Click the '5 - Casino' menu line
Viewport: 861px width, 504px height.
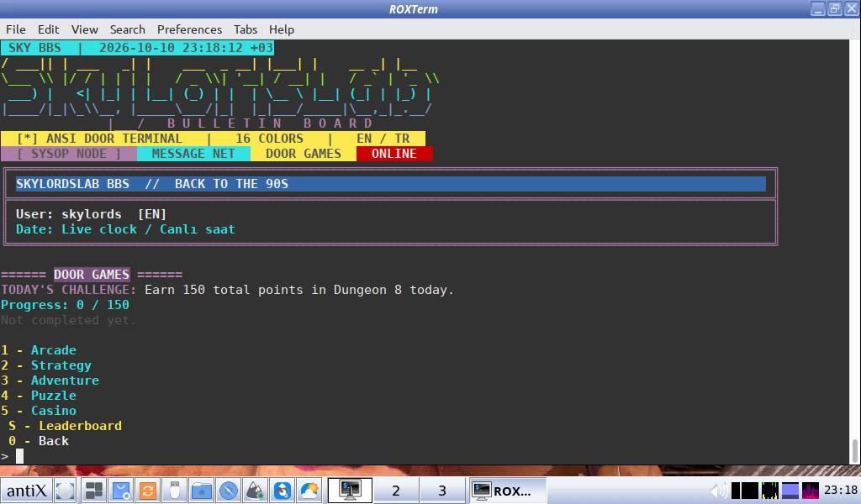click(x=39, y=410)
